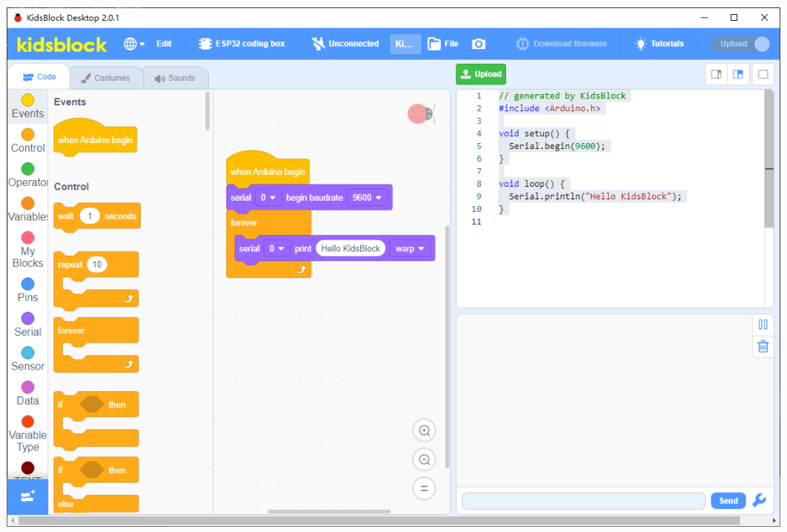This screenshot has height=532, width=787.
Task: Click palette 'when Arduino begin' block
Action: 95,138
